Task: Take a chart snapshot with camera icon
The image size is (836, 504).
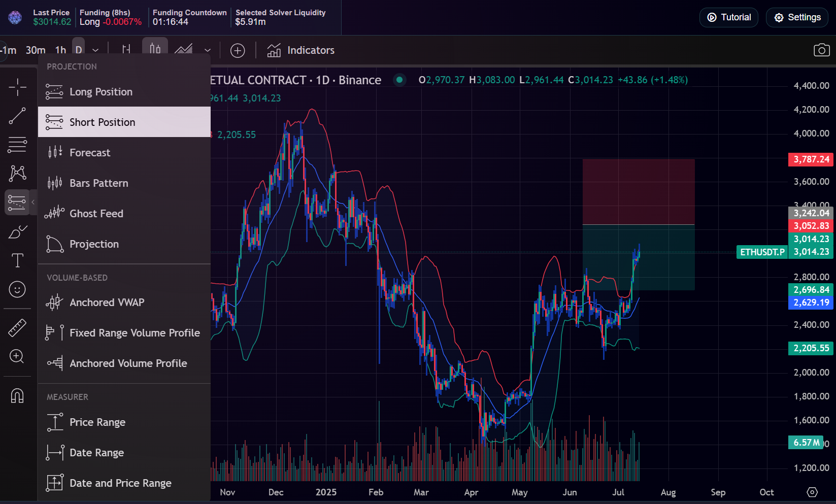Action: [821, 50]
